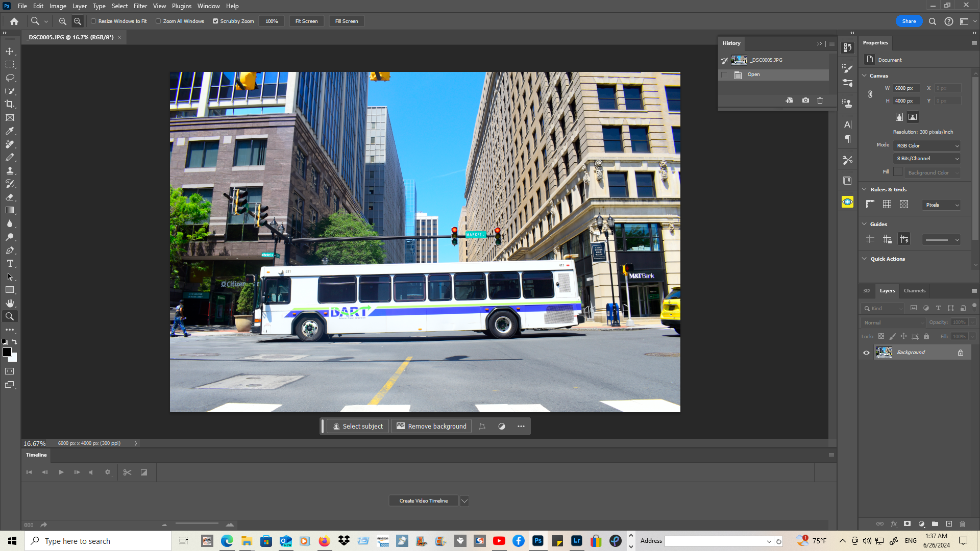This screenshot has width=980, height=551.
Task: Switch to the Channels tab
Action: [x=914, y=291]
